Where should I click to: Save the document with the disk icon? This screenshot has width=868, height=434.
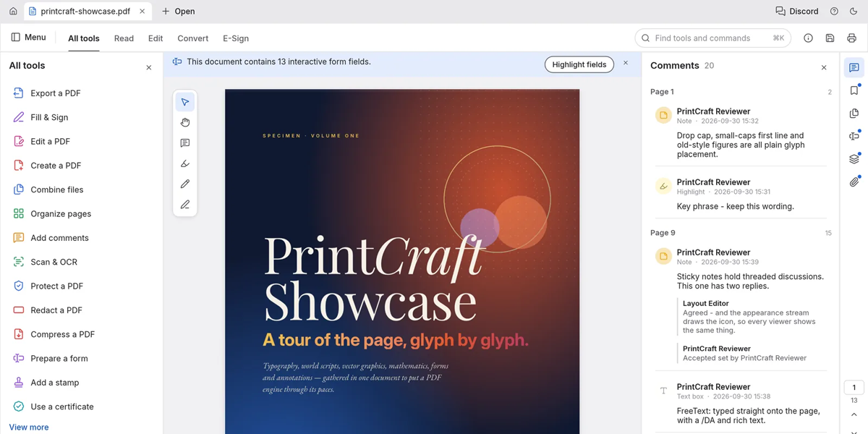pos(830,38)
